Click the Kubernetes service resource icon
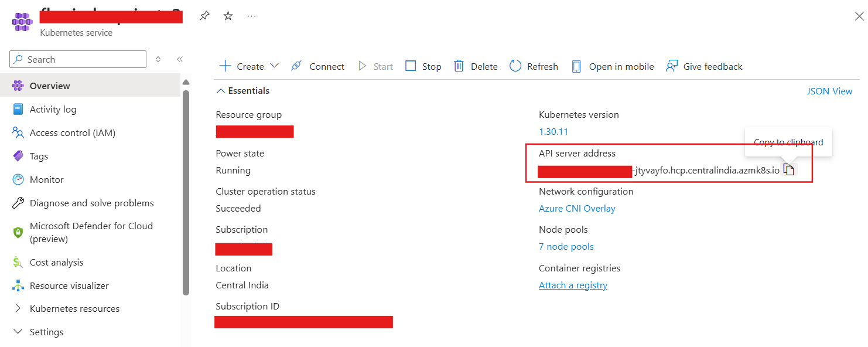 pos(22,21)
